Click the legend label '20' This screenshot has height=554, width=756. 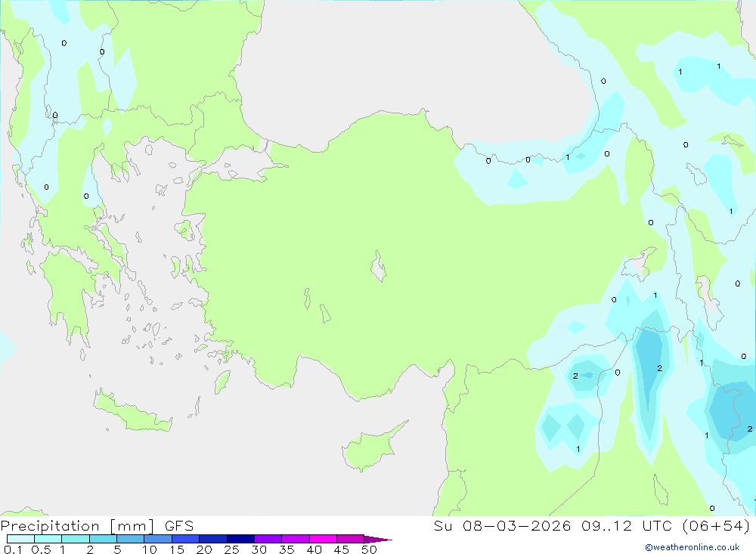tap(204, 549)
